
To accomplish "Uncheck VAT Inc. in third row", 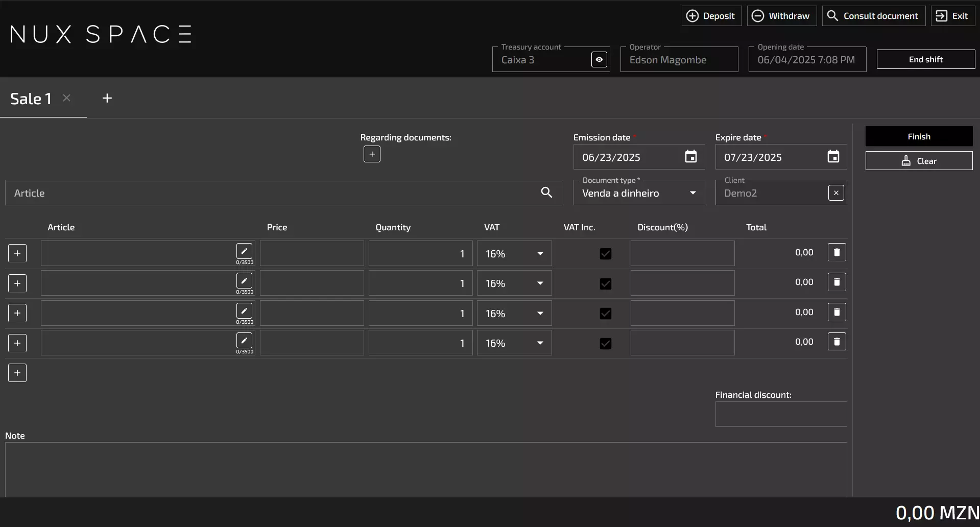I will tap(605, 313).
